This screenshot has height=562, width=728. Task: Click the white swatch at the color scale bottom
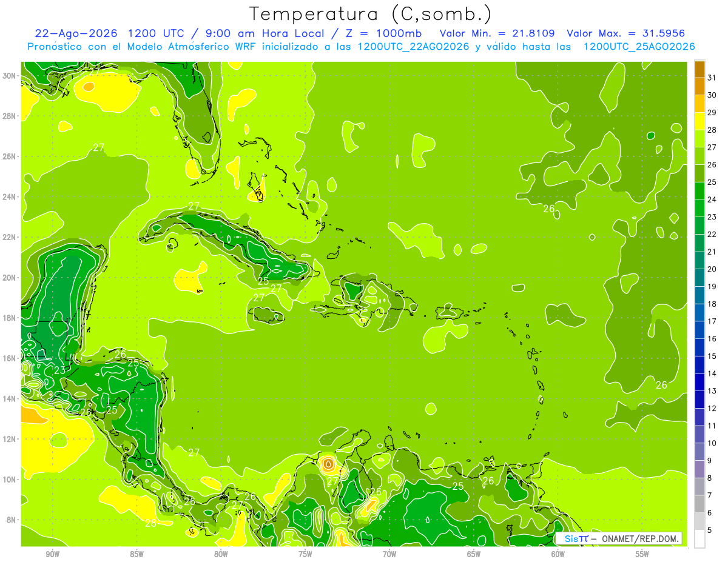[x=699, y=538]
